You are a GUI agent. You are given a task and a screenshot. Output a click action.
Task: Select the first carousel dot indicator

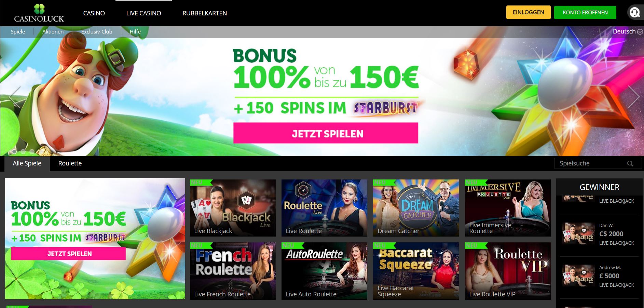pyautogui.click(x=14, y=151)
